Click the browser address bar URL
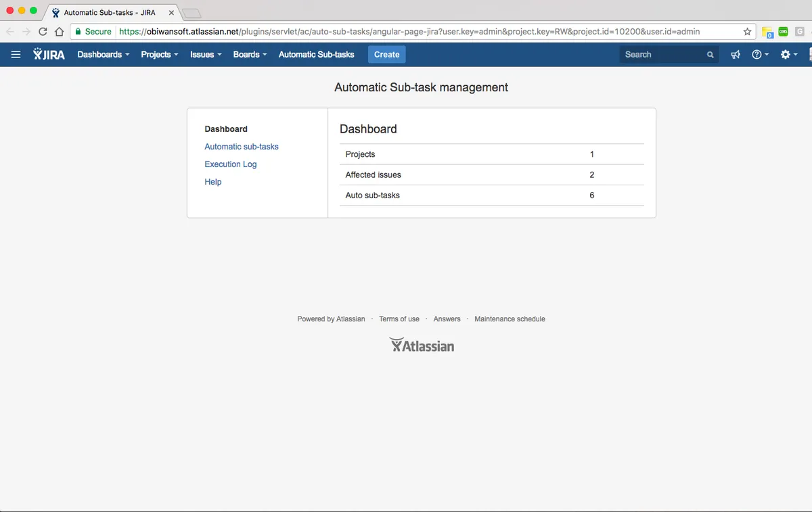Viewport: 812px width, 512px height. (409, 31)
